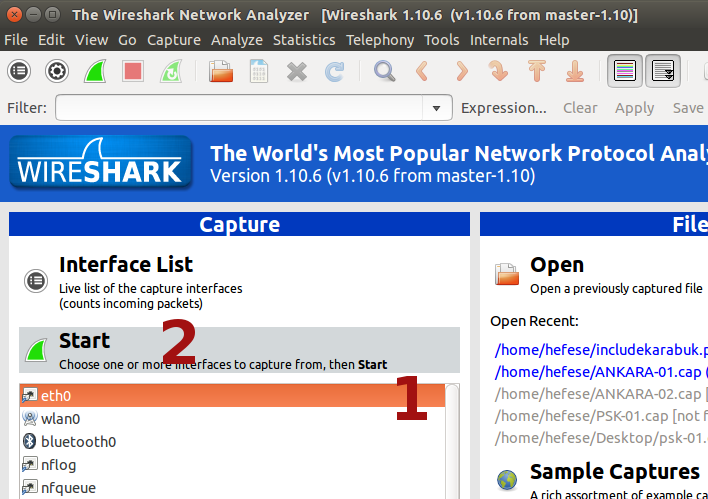Viewport: 708px width, 499px height.
Task: Open filter history dropdown arrow
Action: [436, 108]
